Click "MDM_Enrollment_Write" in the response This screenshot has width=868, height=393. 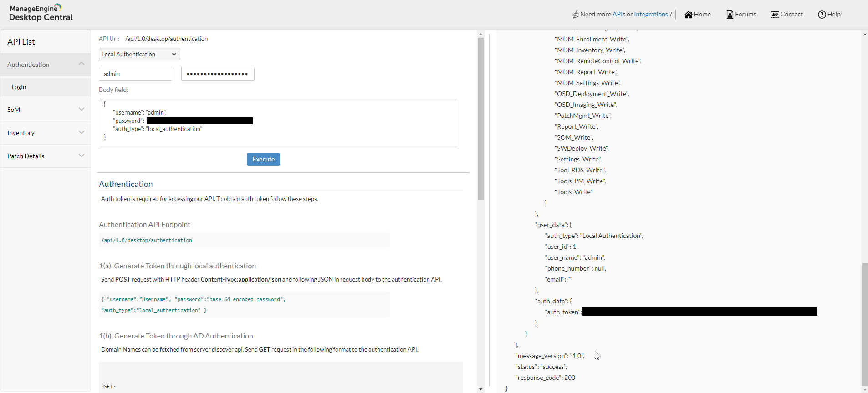[x=592, y=39]
